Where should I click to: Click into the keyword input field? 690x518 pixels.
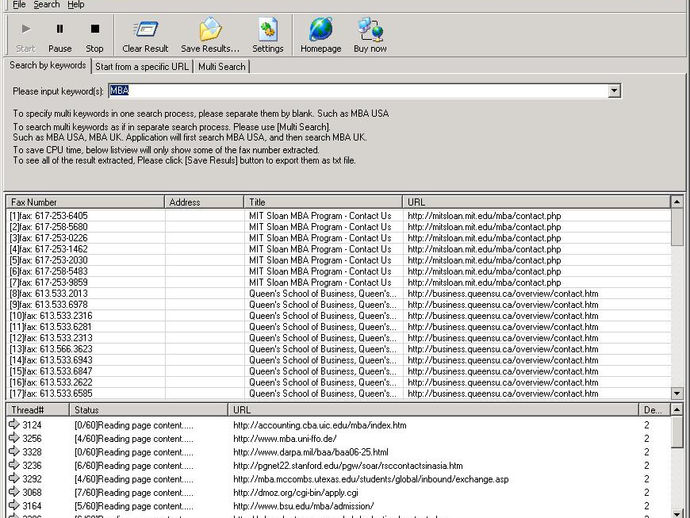358,91
